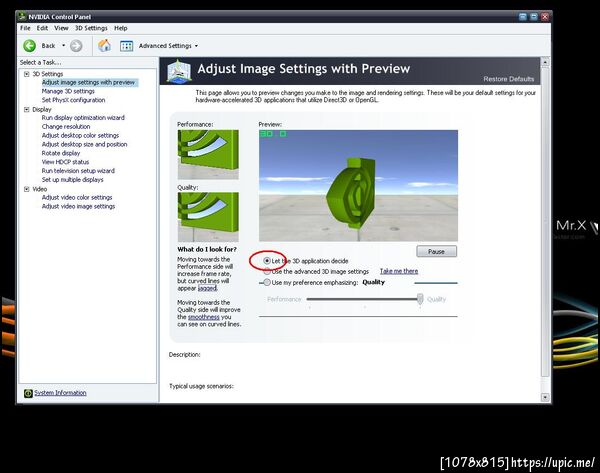
Task: Click the Quality preview thumbnail
Action: pos(208,217)
